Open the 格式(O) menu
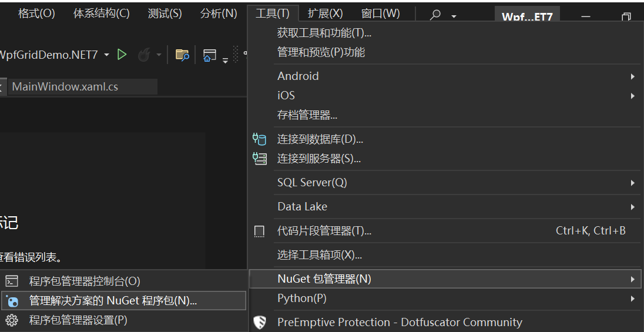This screenshot has height=332, width=644. tap(36, 14)
